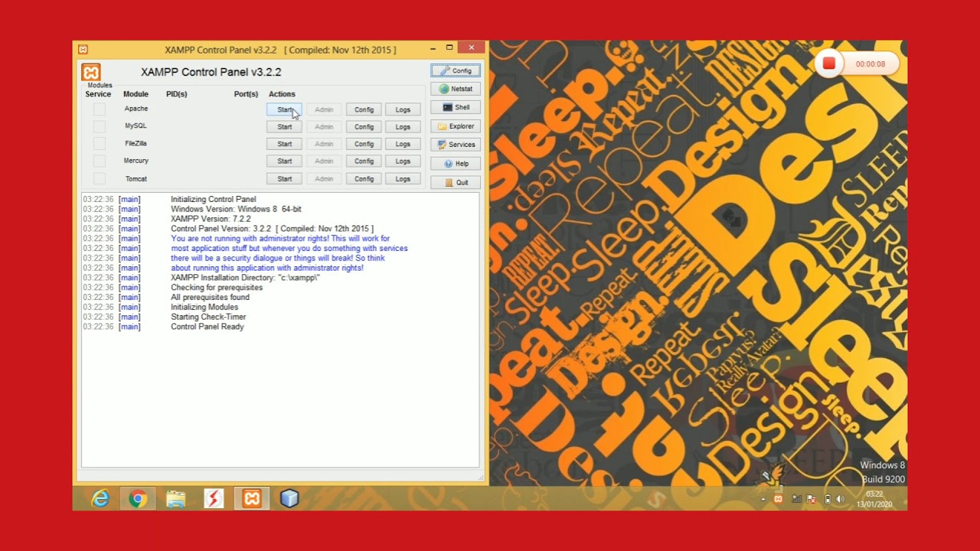The height and width of the screenshot is (551, 980).
Task: Open Config for the FileZilla module
Action: point(364,144)
